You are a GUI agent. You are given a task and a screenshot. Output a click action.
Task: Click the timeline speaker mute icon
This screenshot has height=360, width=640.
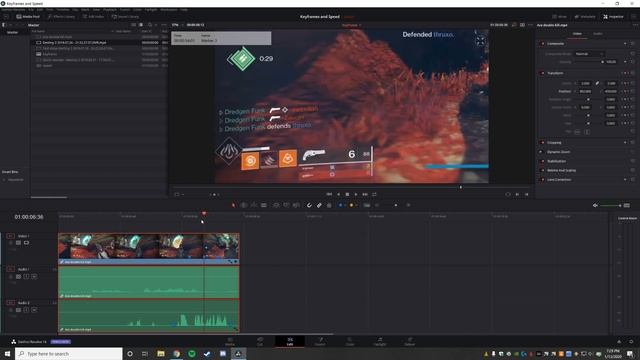pos(595,205)
